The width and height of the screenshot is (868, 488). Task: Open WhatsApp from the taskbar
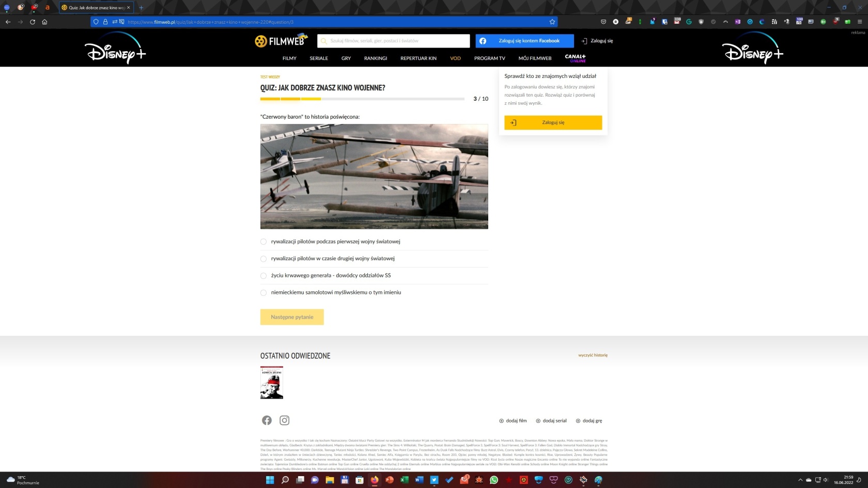tap(494, 480)
